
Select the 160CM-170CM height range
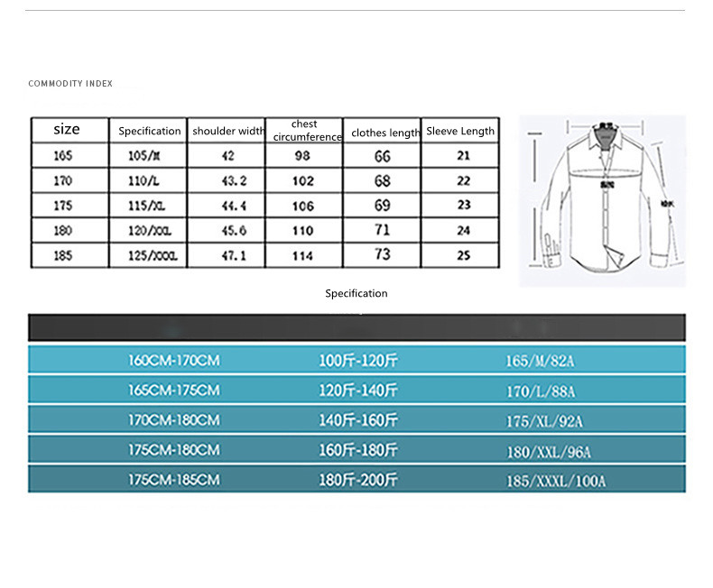tap(173, 361)
